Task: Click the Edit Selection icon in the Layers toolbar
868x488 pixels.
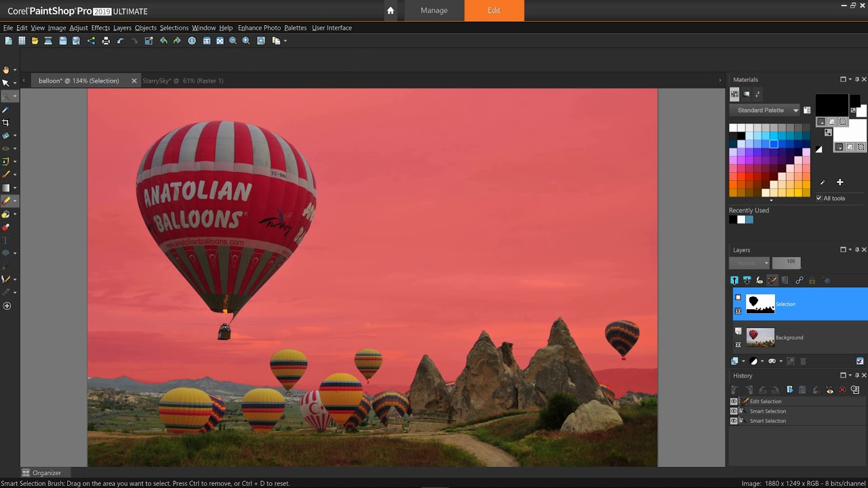Action: [772, 280]
